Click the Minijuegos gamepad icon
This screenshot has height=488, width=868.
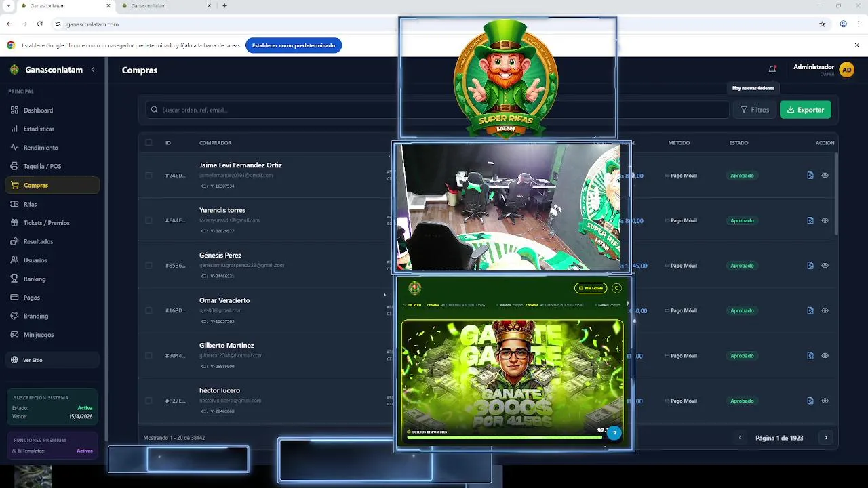point(15,335)
